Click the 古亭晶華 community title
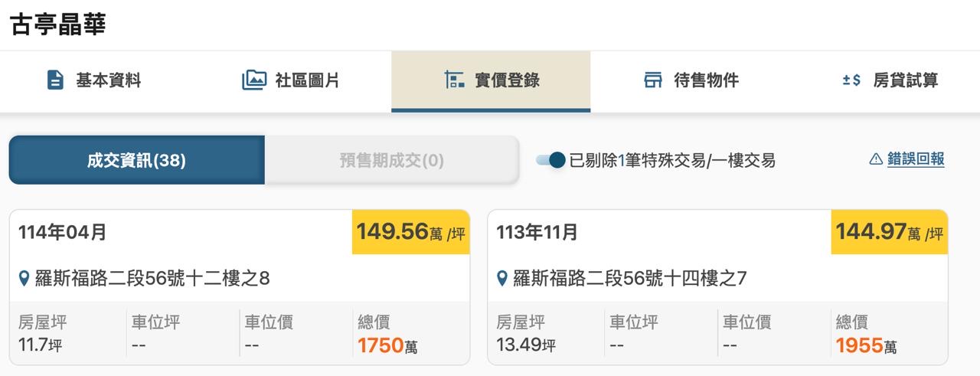980x376 pixels. tap(58, 25)
